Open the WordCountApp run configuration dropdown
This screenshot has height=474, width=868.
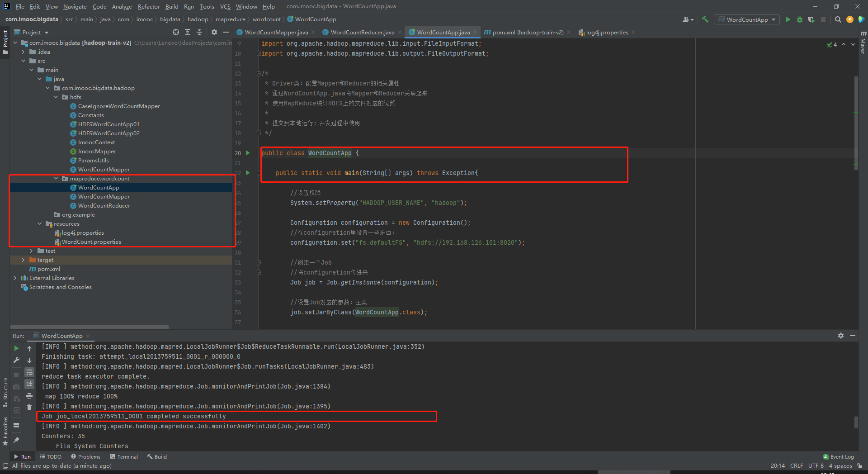[x=747, y=19]
